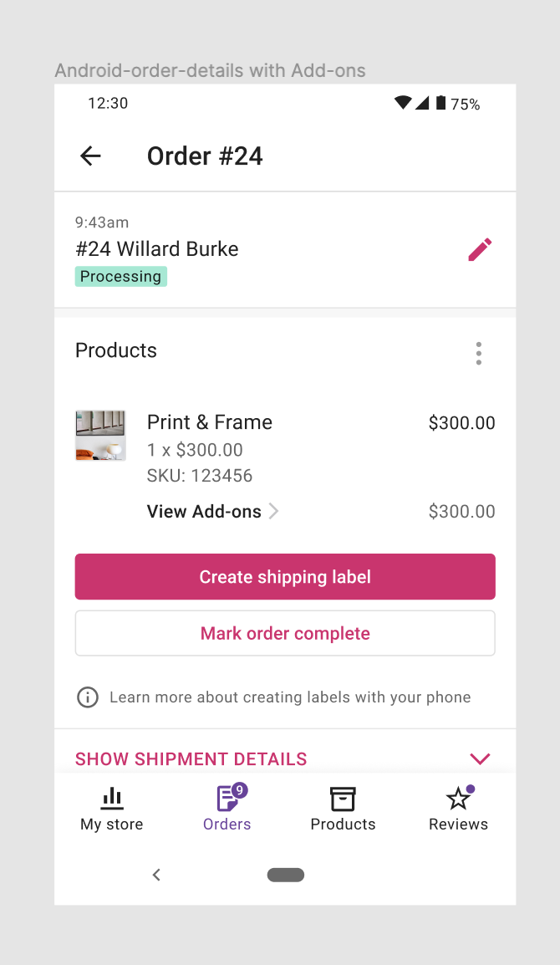Mark order complete

point(285,633)
